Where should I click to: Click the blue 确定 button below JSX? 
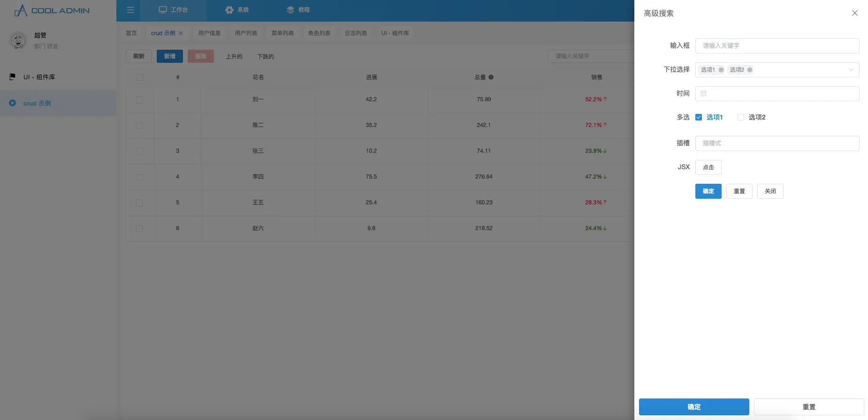pos(708,191)
